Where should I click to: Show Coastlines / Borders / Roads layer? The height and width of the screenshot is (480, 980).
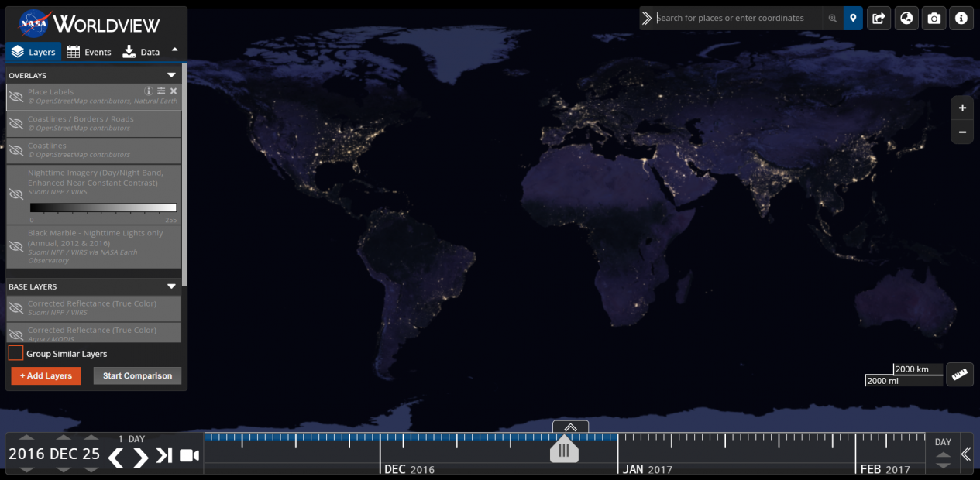15,124
